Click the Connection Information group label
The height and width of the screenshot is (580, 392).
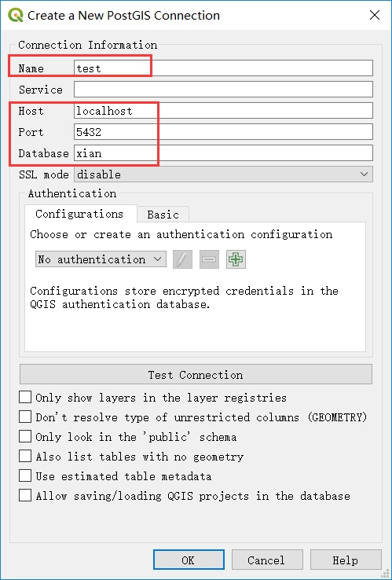[88, 45]
